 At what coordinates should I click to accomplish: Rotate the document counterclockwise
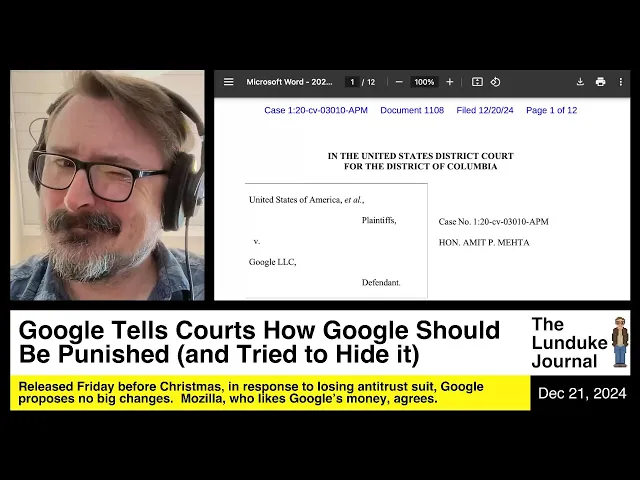495,82
